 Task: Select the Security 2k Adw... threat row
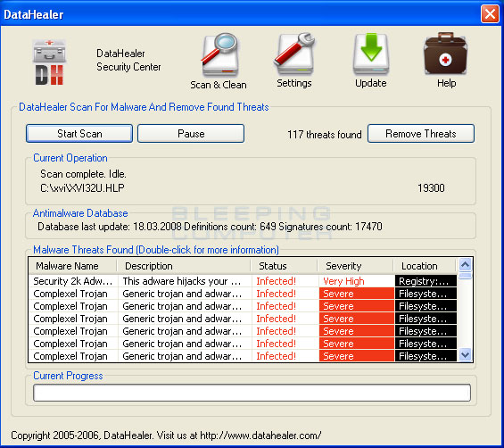coord(243,281)
